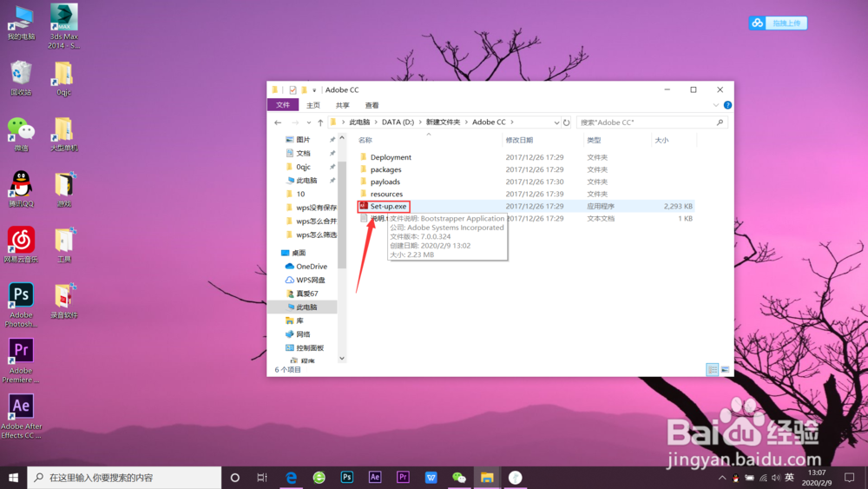Switch to details view layout icon
The height and width of the screenshot is (489, 868).
(x=713, y=369)
